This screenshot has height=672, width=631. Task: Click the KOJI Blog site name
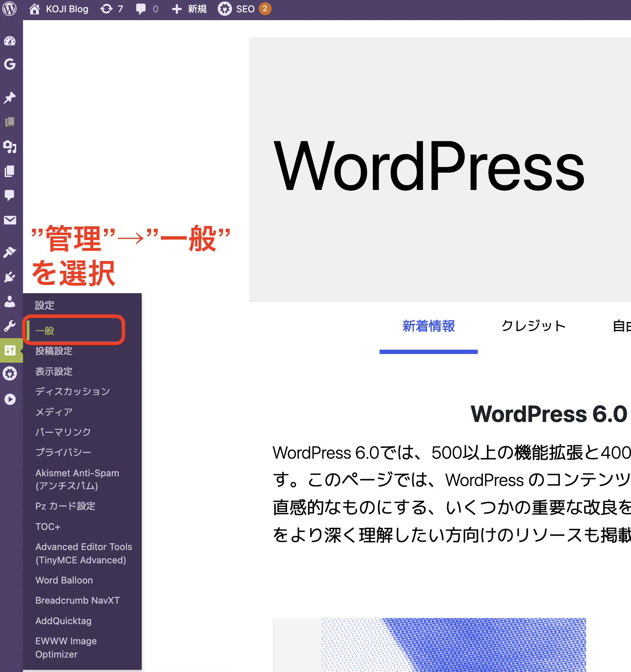point(67,9)
